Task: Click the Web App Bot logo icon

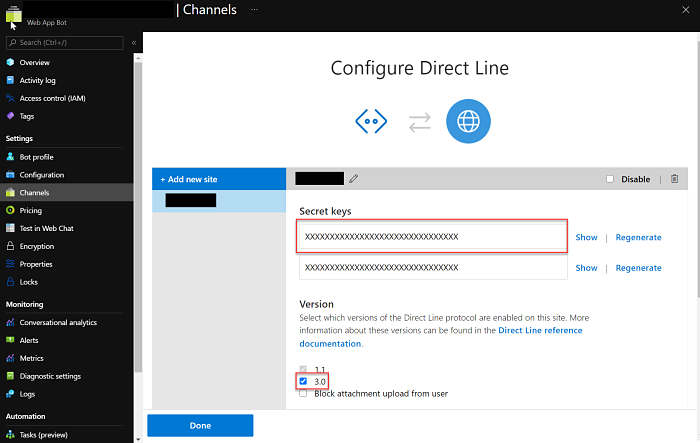Action: click(14, 15)
